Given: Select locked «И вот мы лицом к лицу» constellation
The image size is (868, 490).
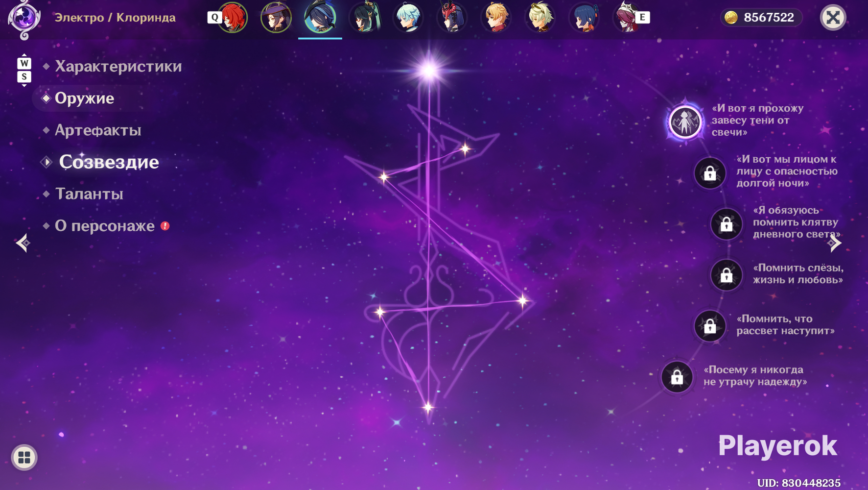Looking at the screenshot, I should point(710,173).
